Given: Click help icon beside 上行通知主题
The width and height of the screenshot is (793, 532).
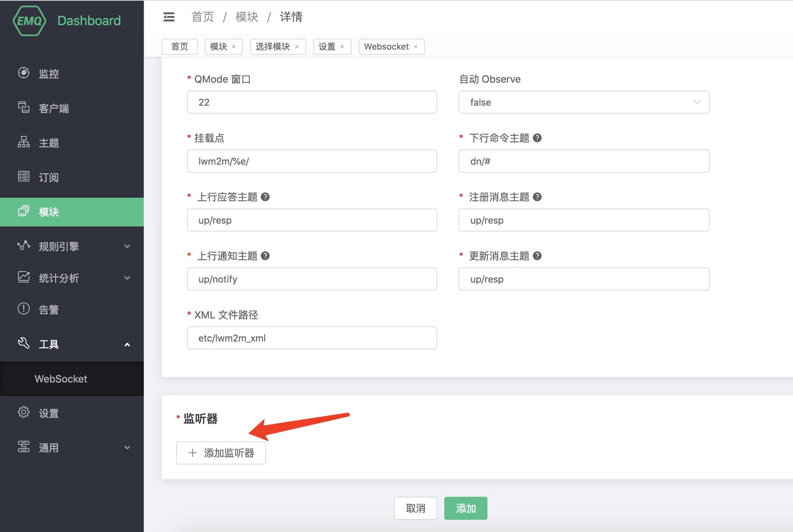Looking at the screenshot, I should (x=265, y=256).
